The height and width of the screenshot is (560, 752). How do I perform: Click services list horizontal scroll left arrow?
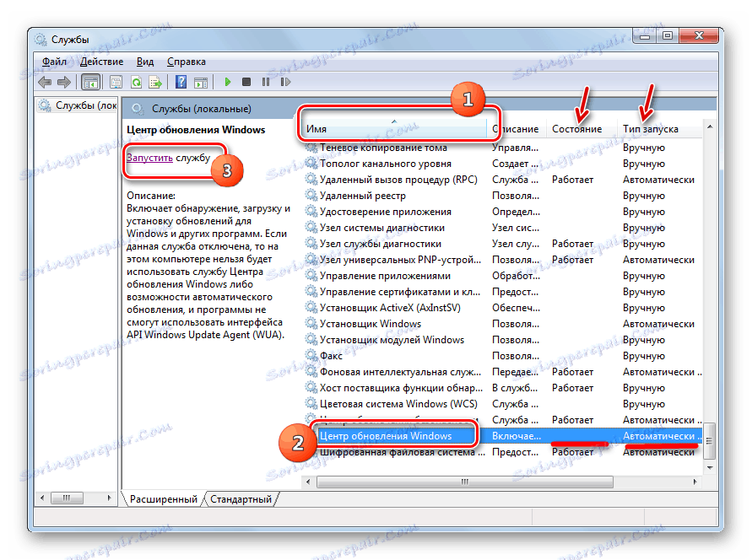click(308, 482)
